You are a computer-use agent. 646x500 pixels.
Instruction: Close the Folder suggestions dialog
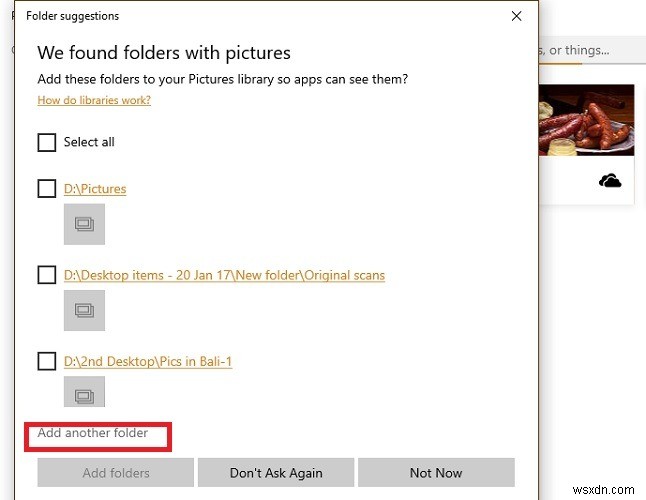[516, 16]
